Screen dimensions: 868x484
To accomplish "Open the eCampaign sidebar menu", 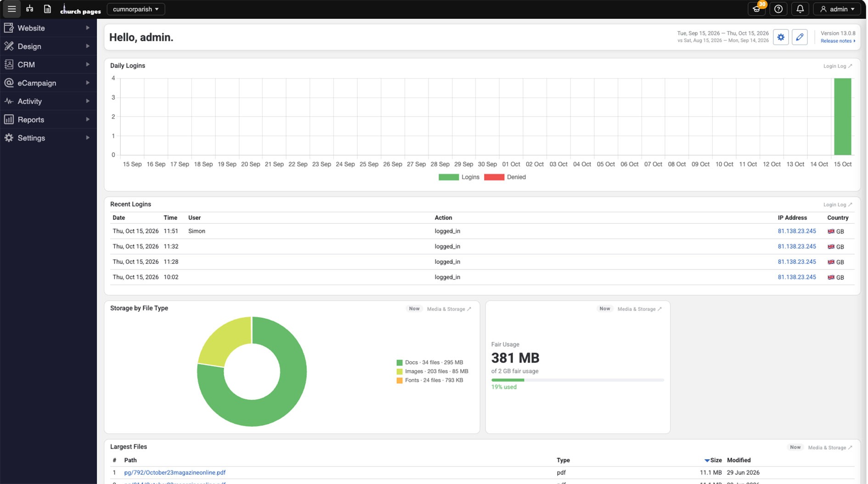I will coord(48,83).
